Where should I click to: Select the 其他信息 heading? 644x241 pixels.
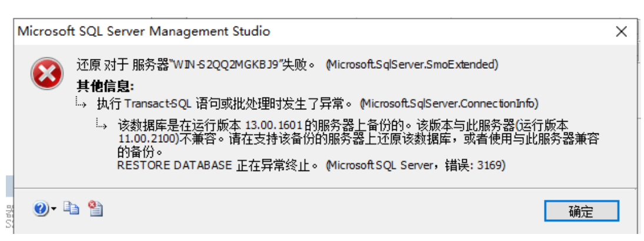pyautogui.click(x=106, y=86)
